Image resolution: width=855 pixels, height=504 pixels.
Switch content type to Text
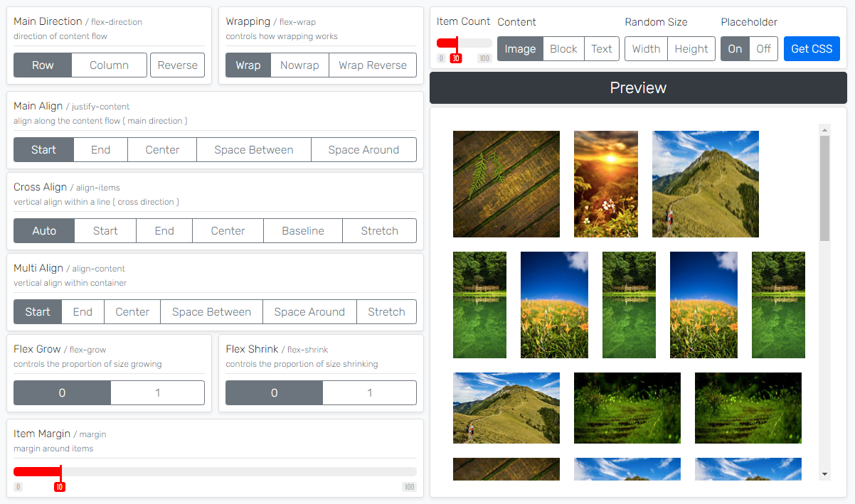pyautogui.click(x=601, y=49)
